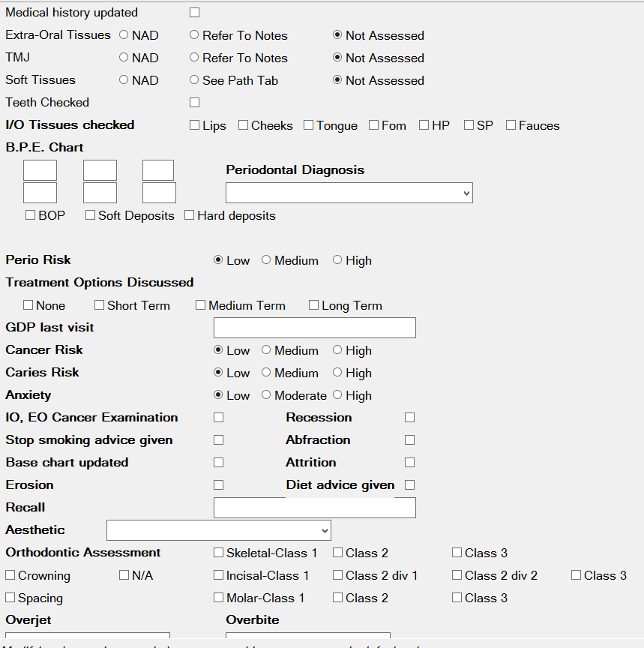Click the Recall input field

(314, 508)
